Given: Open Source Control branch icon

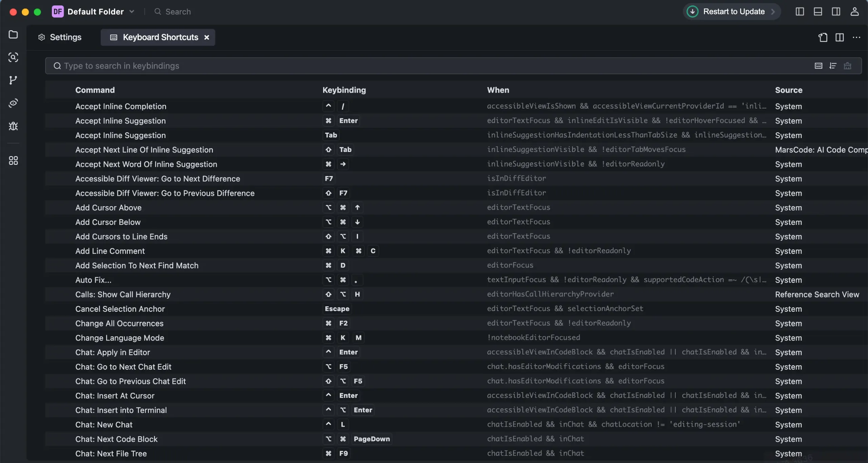Looking at the screenshot, I should coord(13,80).
